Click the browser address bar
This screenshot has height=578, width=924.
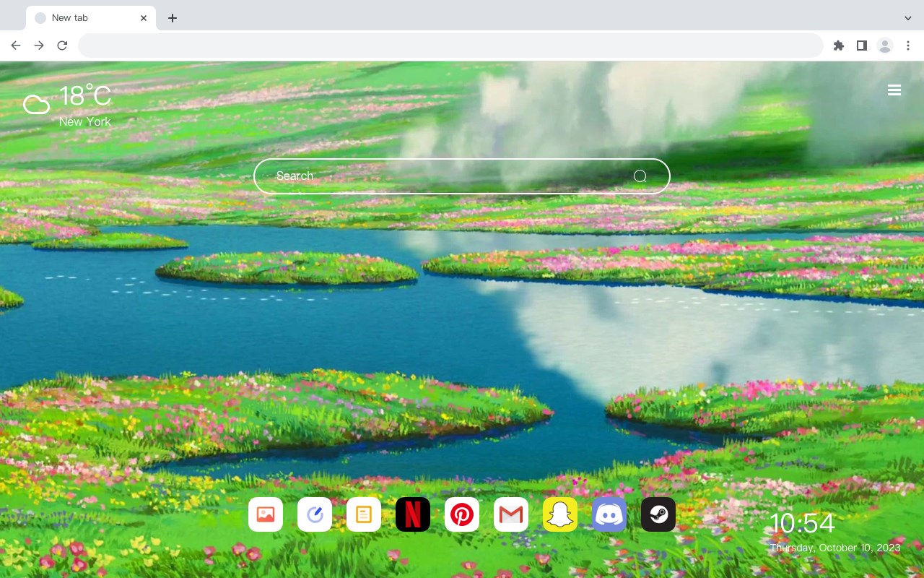tap(450, 46)
